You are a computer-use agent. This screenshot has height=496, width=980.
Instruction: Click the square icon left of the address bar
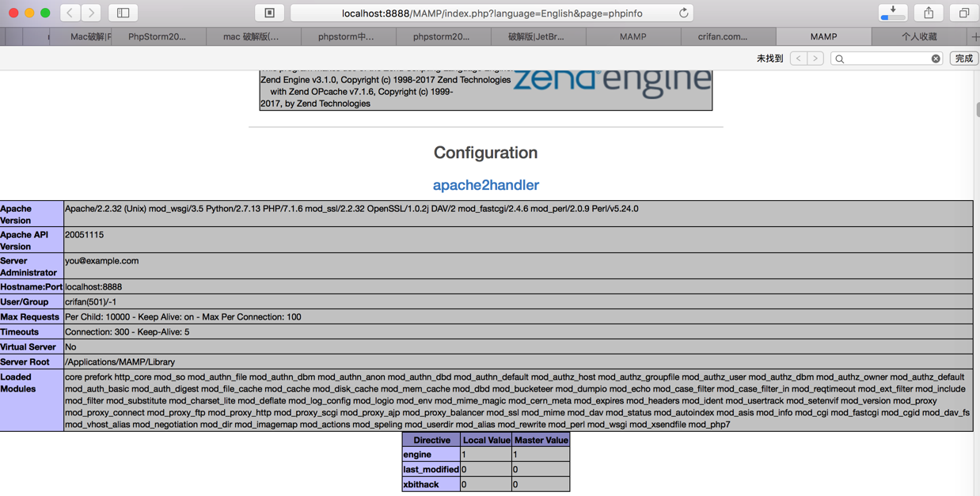[x=269, y=13]
